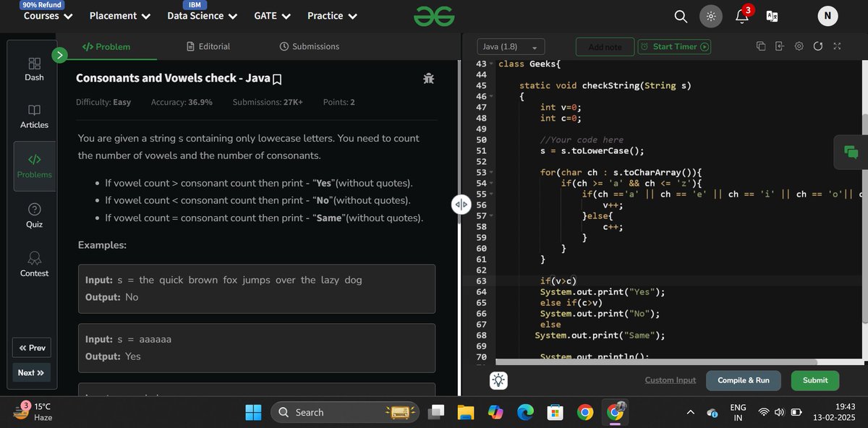
Task: Click the Add note button
Action: 605,47
